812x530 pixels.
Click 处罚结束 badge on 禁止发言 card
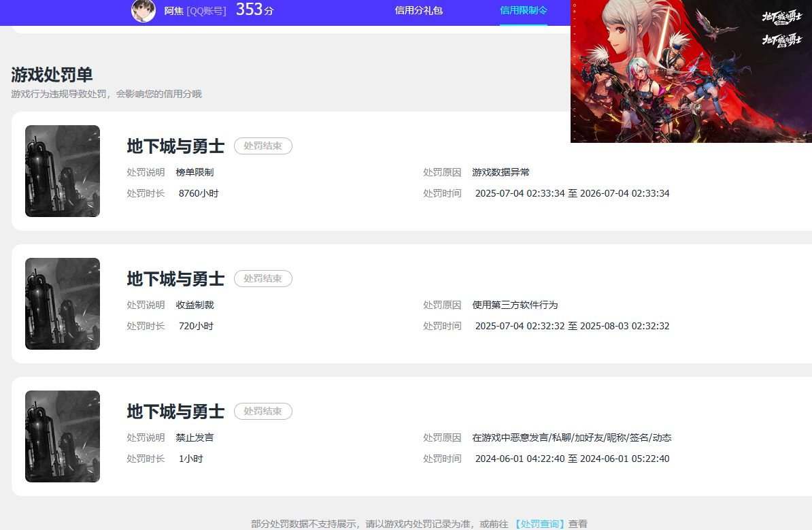[263, 411]
